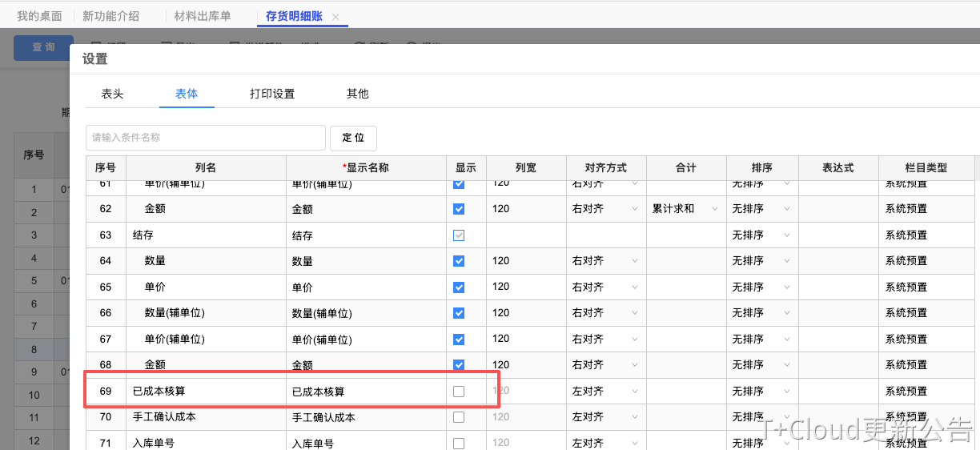Focus the 请输入条件名称 search field
The width and height of the screenshot is (980, 450).
tap(206, 138)
